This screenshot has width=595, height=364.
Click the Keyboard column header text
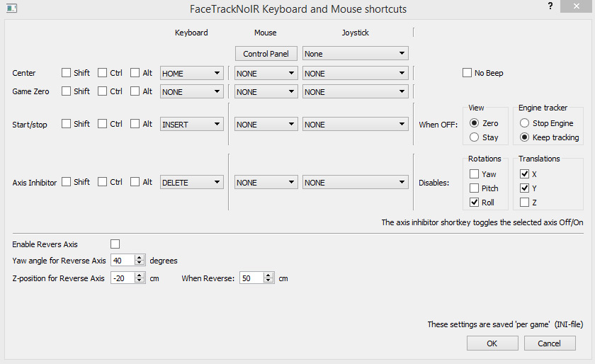pyautogui.click(x=191, y=33)
